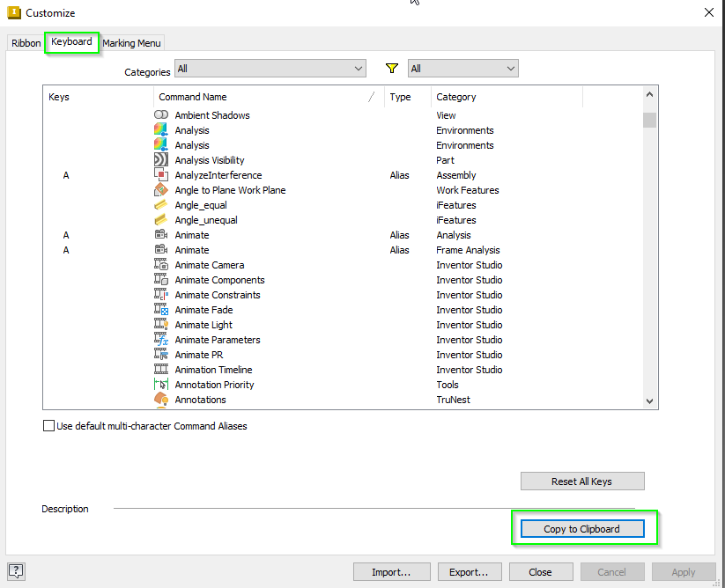
Task: Select the AnalyzeInterference command icon
Action: click(x=161, y=174)
